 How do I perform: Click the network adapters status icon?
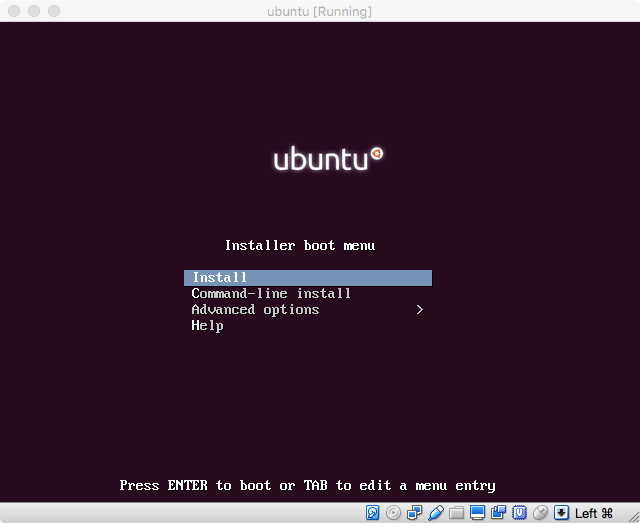(414, 512)
